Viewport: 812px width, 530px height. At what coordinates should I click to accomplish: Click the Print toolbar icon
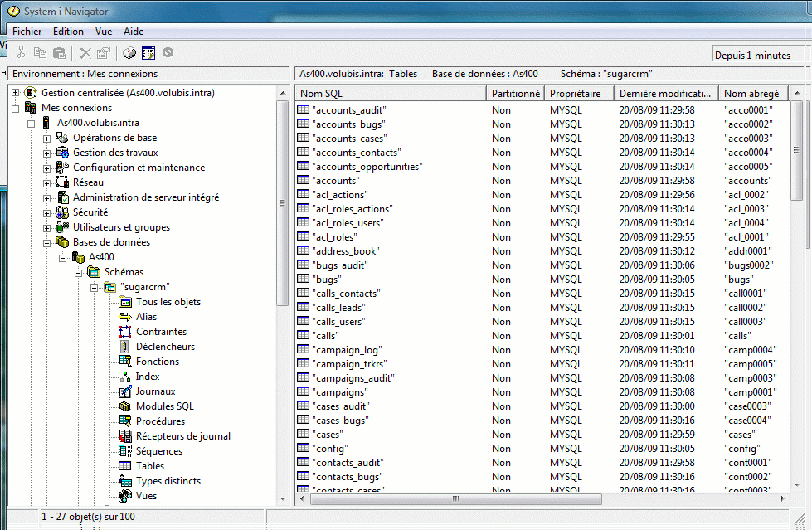(129, 53)
